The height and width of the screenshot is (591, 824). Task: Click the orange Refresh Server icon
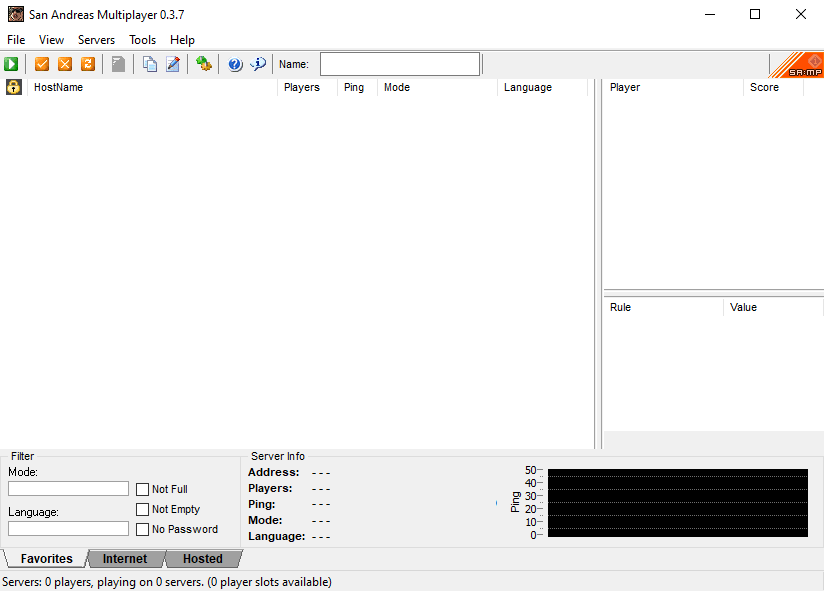[88, 64]
